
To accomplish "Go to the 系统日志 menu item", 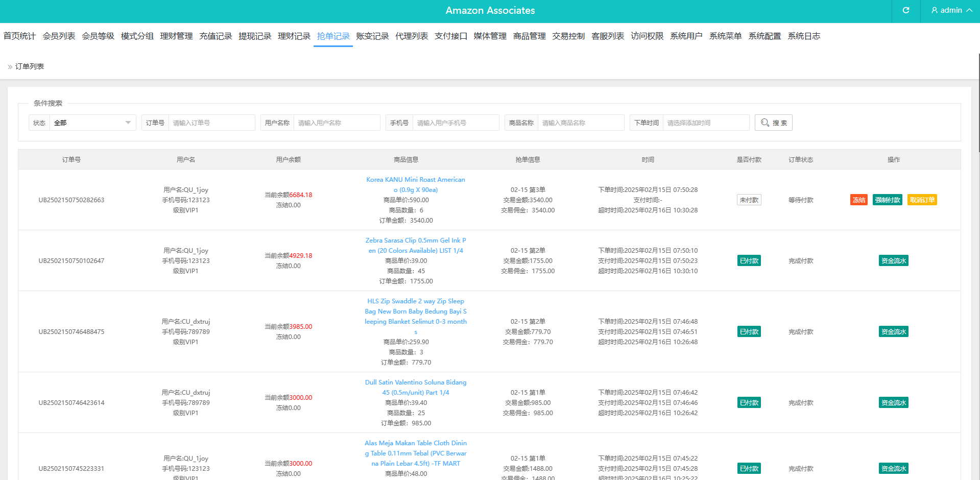I will [803, 36].
